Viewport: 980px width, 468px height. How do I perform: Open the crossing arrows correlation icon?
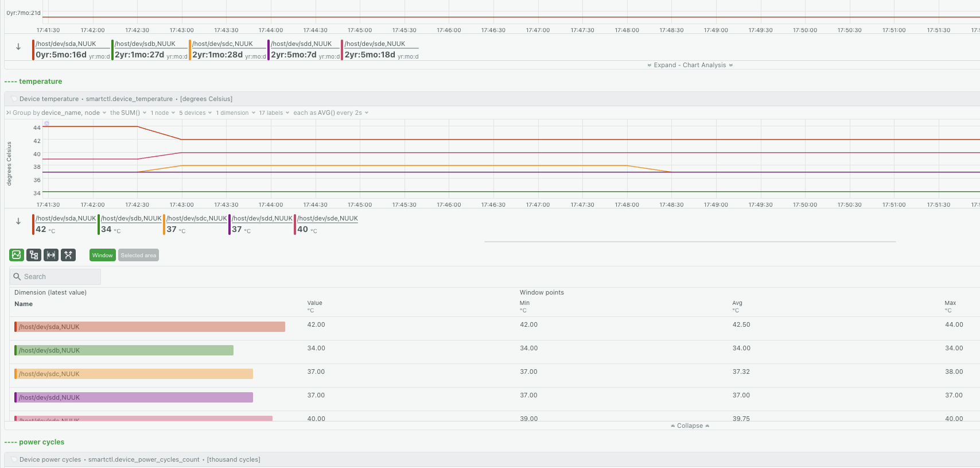[68, 255]
